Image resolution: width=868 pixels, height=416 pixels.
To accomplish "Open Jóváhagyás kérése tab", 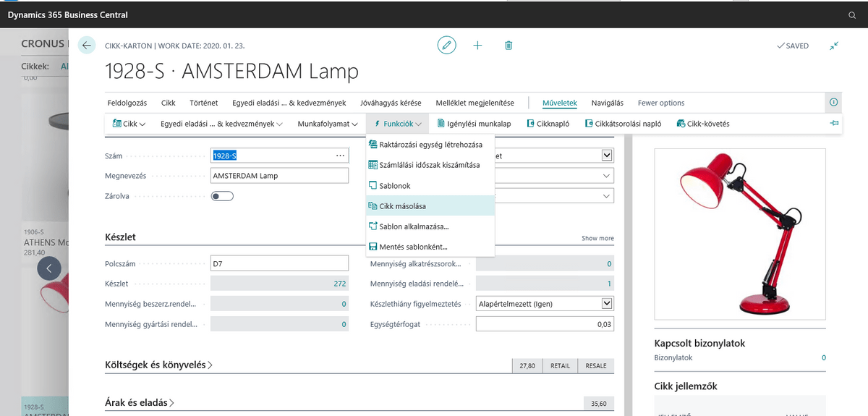I will click(x=391, y=103).
